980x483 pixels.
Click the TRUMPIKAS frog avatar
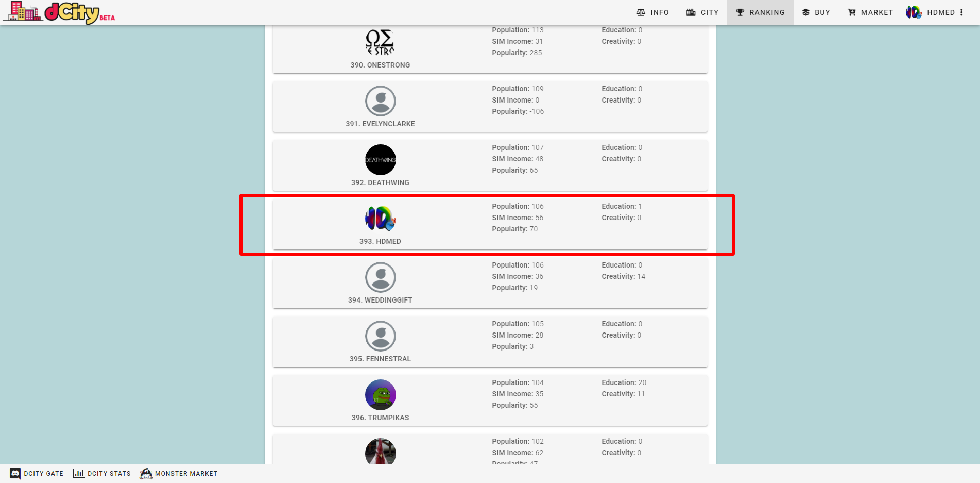(x=381, y=395)
